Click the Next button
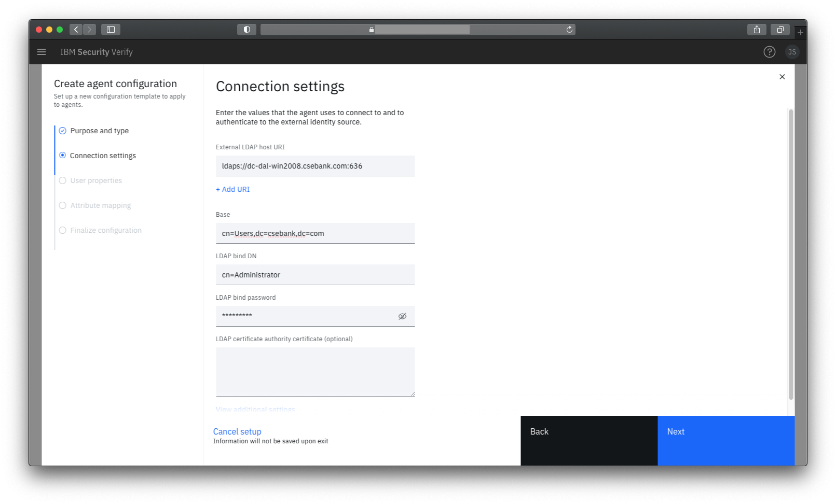The width and height of the screenshot is (836, 504). (726, 441)
